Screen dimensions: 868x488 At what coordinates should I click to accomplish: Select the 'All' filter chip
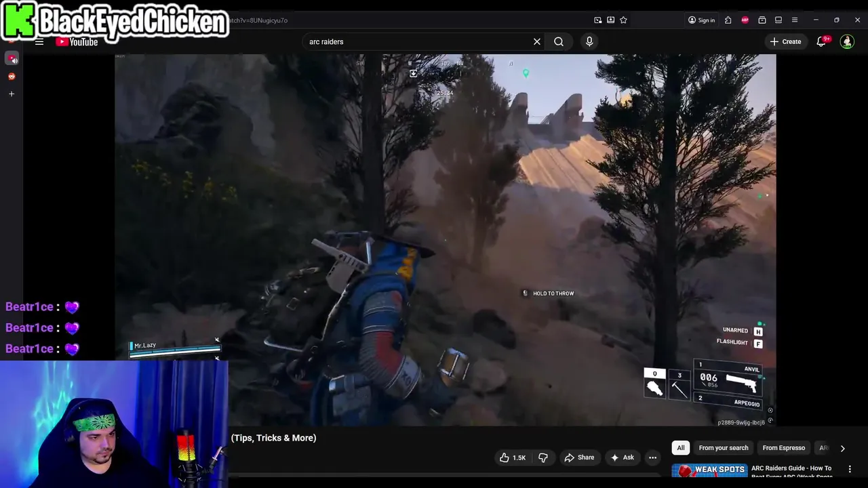click(681, 448)
